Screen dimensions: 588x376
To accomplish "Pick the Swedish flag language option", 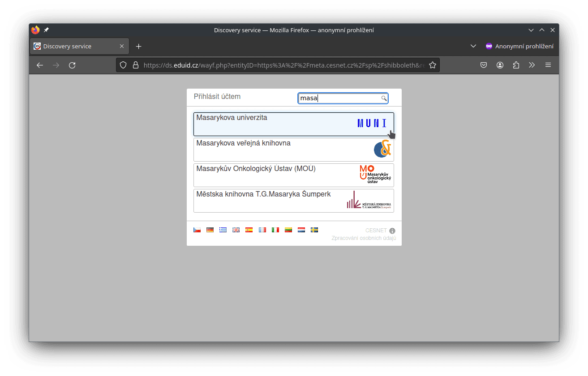I will point(314,230).
